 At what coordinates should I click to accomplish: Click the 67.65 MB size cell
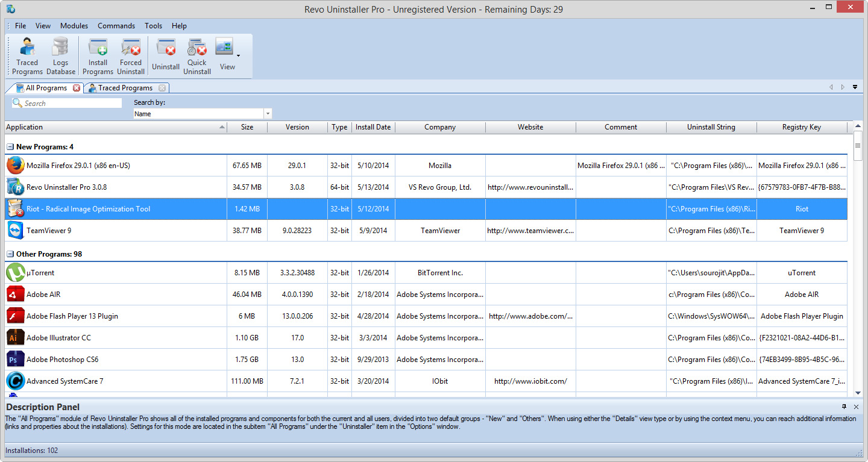(x=247, y=165)
